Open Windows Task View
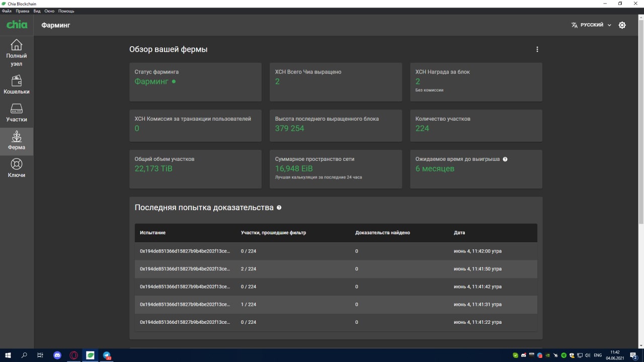Image resolution: width=644 pixels, height=362 pixels. click(x=40, y=355)
